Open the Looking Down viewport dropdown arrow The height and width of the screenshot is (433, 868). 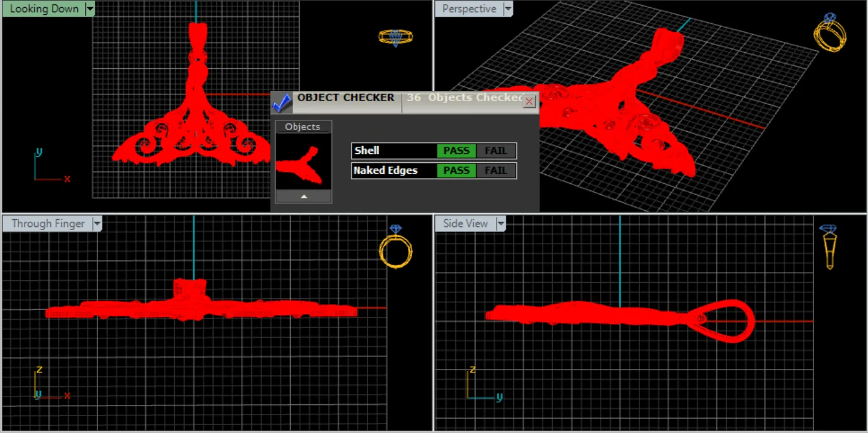click(90, 9)
